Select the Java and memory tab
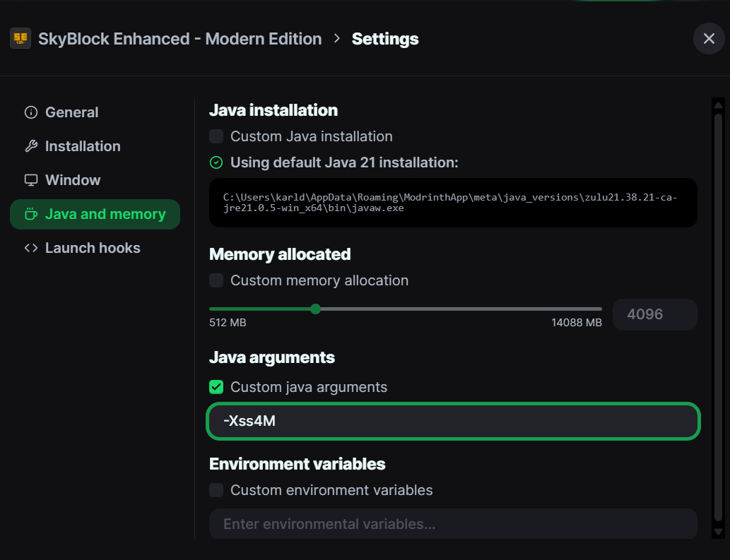The width and height of the screenshot is (730, 560). coord(95,214)
